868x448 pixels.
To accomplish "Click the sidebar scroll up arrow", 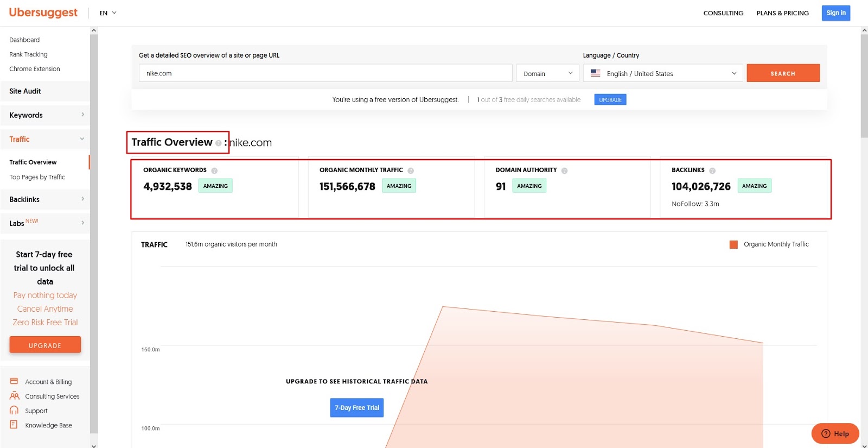I will pos(94,30).
